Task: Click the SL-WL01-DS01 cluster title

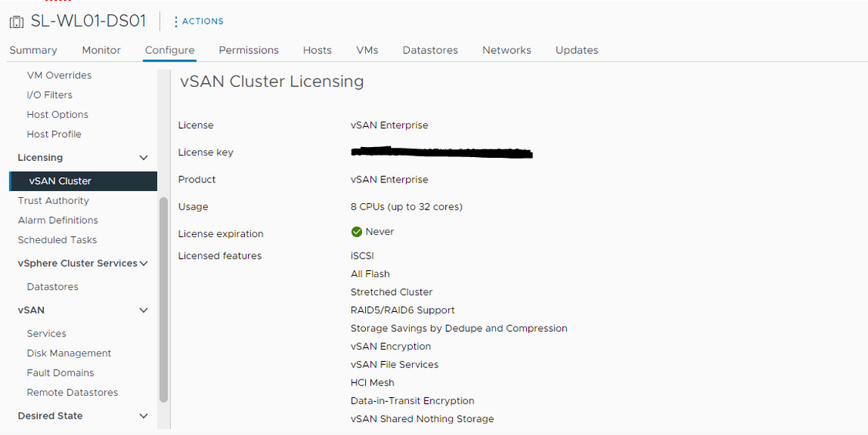Action: 89,22
